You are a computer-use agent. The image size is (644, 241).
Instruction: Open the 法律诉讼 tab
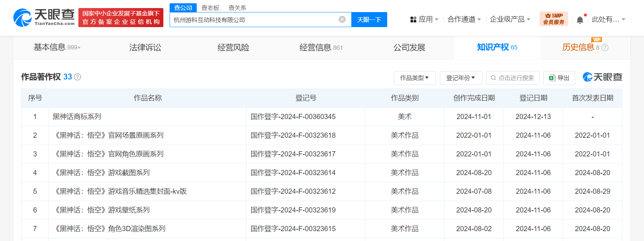coord(145,48)
